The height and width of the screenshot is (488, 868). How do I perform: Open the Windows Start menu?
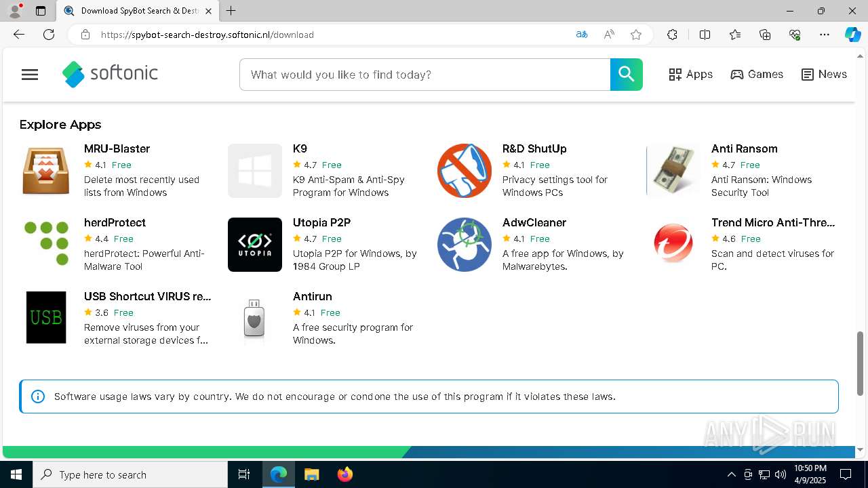click(x=16, y=474)
